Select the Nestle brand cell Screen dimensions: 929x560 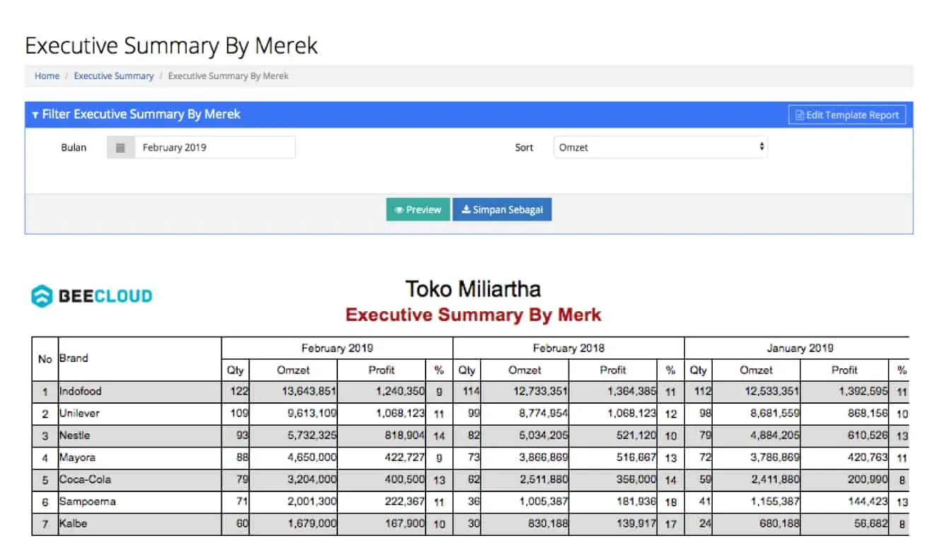[x=140, y=436]
